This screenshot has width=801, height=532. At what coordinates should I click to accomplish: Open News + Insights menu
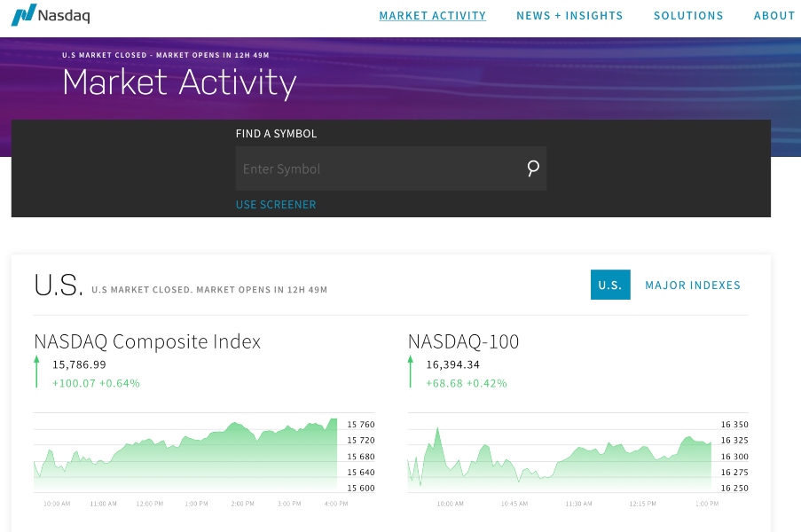tap(569, 16)
